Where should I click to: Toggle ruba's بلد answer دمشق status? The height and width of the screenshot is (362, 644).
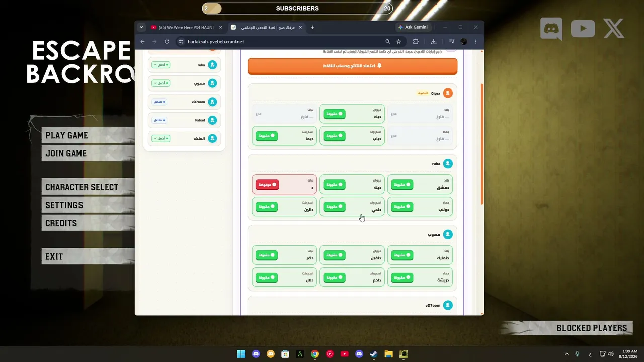[402, 185]
